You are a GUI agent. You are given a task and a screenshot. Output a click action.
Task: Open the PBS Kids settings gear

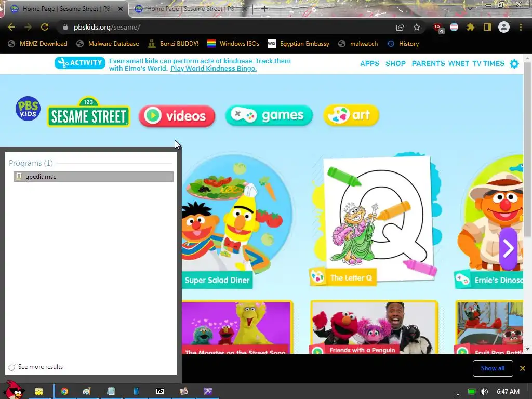(x=514, y=63)
